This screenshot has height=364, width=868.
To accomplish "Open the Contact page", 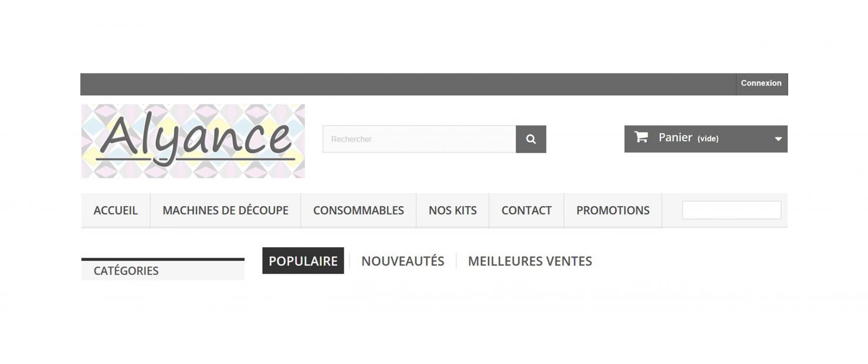I will (x=527, y=210).
